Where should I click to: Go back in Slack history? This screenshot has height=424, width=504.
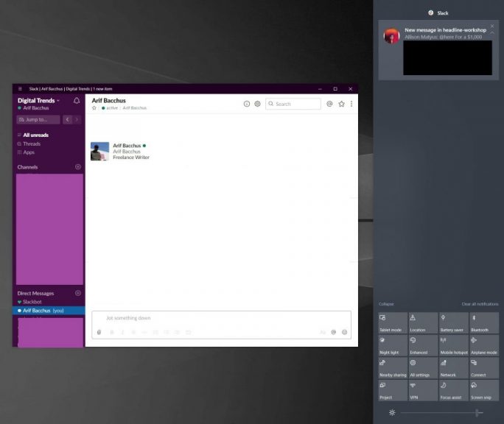(68, 119)
